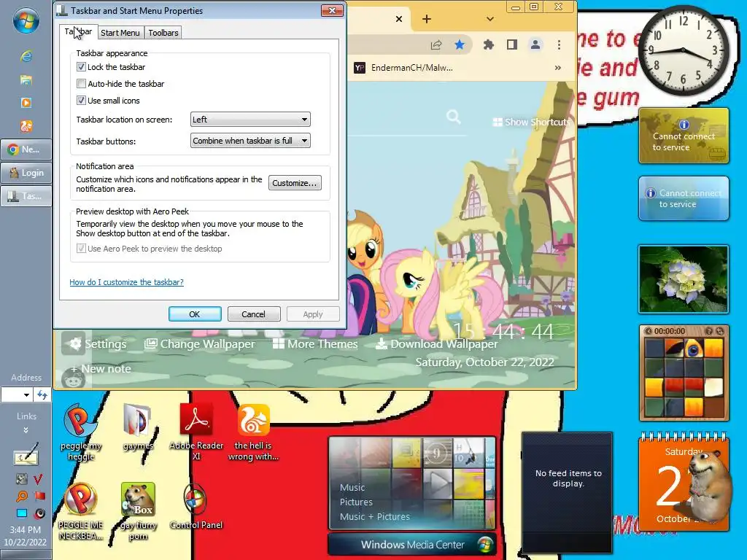Open the Control Panel desktop icon
The height and width of the screenshot is (560, 747).
(196, 506)
